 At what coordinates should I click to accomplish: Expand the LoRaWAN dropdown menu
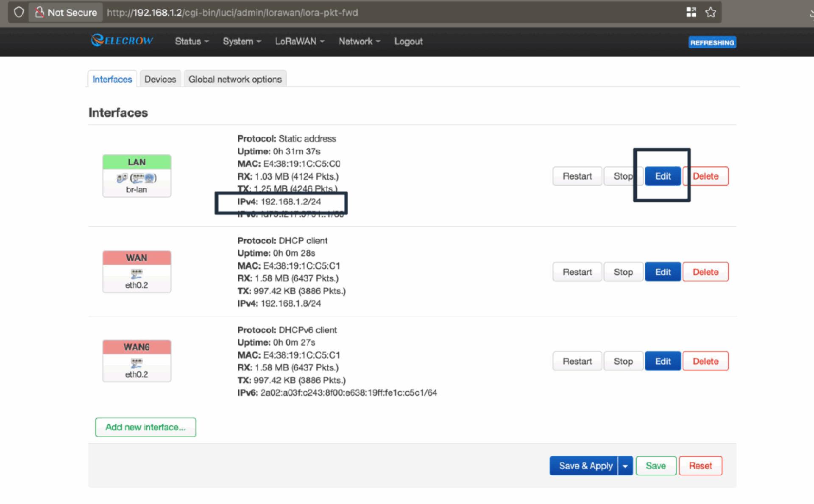pyautogui.click(x=300, y=41)
